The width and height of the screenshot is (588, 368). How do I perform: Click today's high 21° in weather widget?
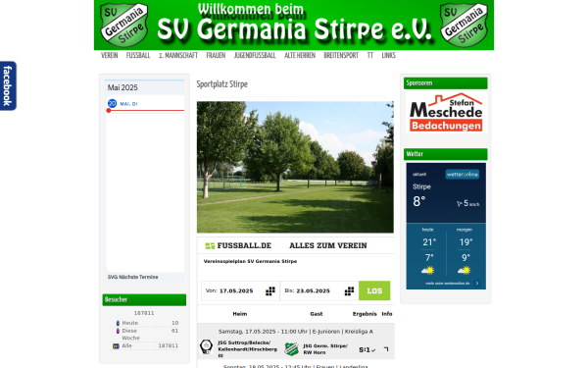(x=429, y=242)
